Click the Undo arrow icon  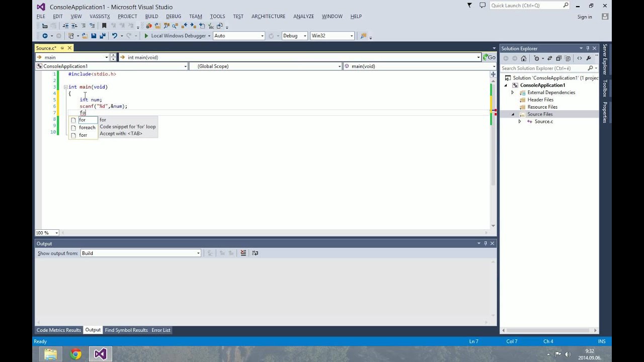click(115, 36)
